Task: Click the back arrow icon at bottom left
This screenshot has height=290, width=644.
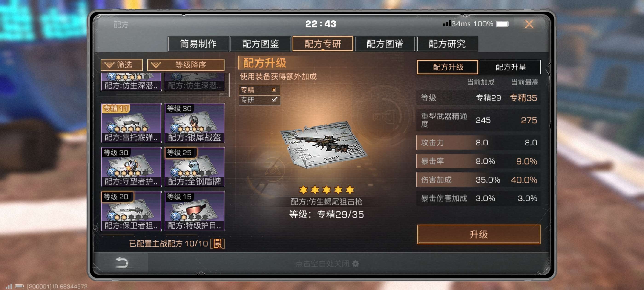Action: pyautogui.click(x=122, y=262)
